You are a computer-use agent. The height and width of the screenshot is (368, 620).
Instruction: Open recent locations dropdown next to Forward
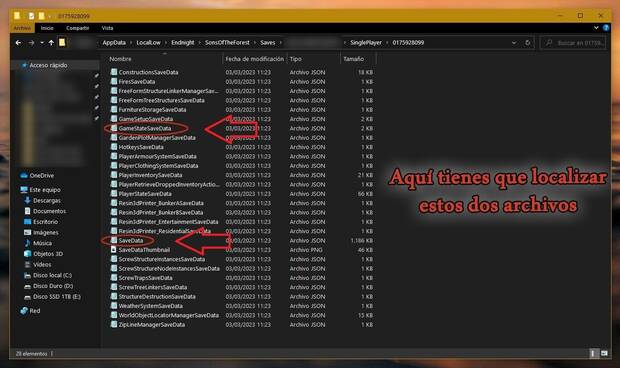[x=42, y=43]
